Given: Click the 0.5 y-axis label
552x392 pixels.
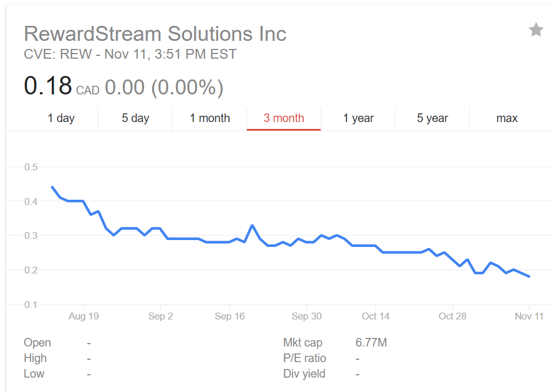Looking at the screenshot, I should [x=31, y=167].
